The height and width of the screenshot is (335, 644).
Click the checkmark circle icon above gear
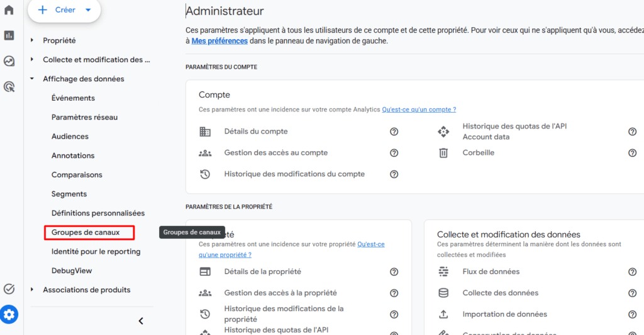point(9,289)
